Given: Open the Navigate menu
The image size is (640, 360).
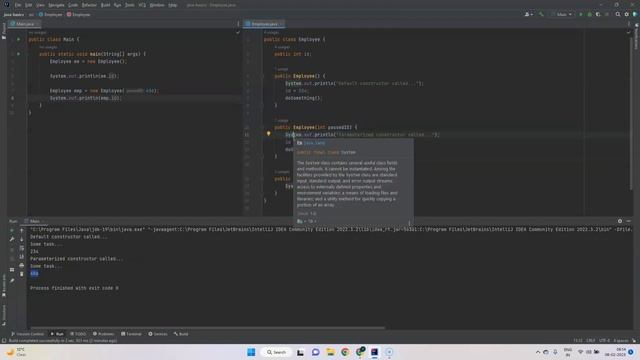Looking at the screenshot, I should 56,5.
